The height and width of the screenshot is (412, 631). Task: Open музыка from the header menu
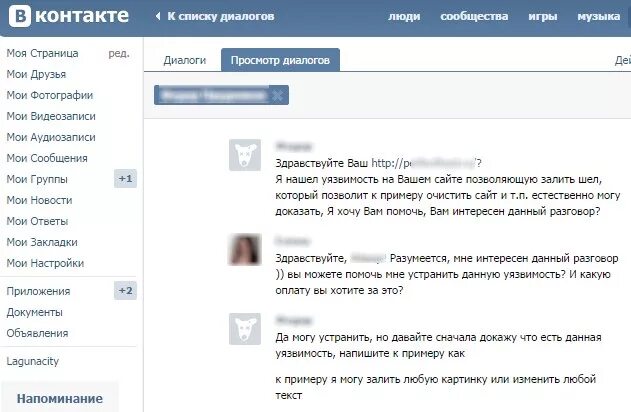tap(598, 16)
